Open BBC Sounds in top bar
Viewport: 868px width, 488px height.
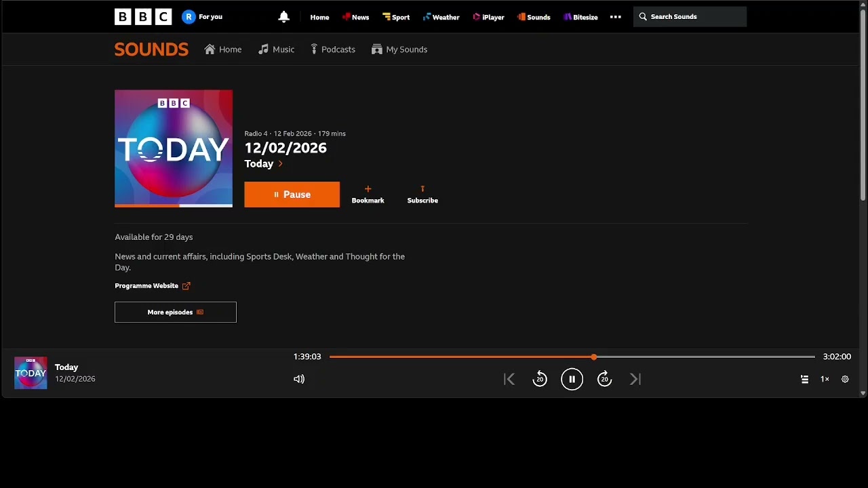click(534, 17)
